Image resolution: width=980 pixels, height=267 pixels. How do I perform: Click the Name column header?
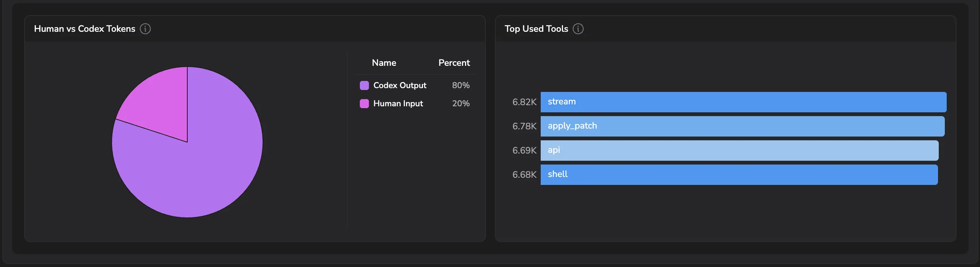click(x=384, y=63)
